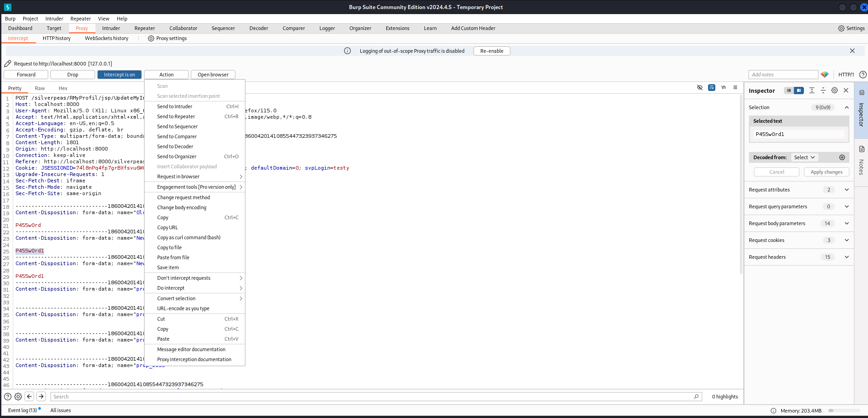Select Copy as curl command (bash)
868x418 pixels.
coord(195,237)
